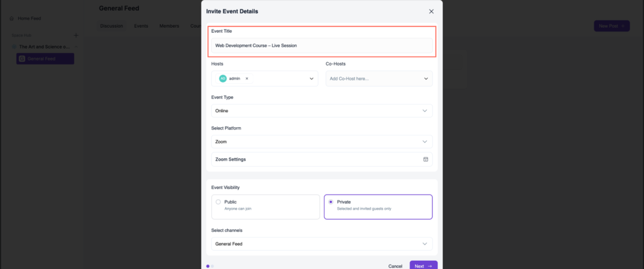Expand the Hosts dropdown
Image resolution: width=644 pixels, height=269 pixels.
pos(311,79)
